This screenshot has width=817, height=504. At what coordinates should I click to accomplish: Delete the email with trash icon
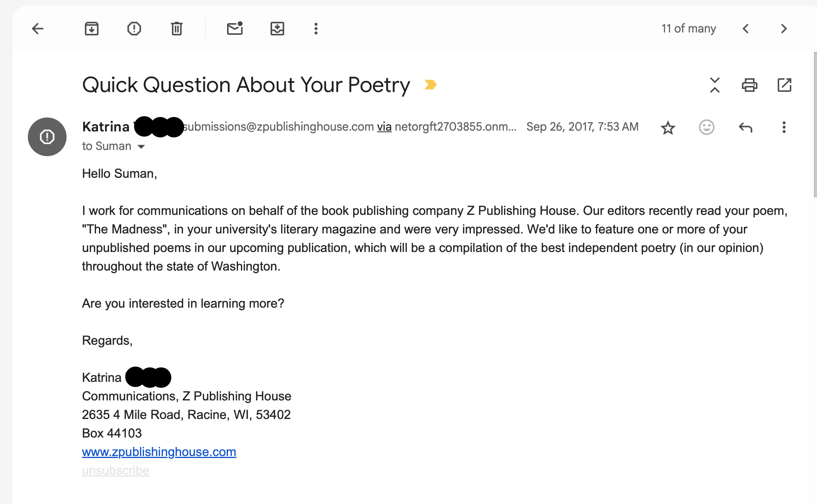pyautogui.click(x=177, y=29)
